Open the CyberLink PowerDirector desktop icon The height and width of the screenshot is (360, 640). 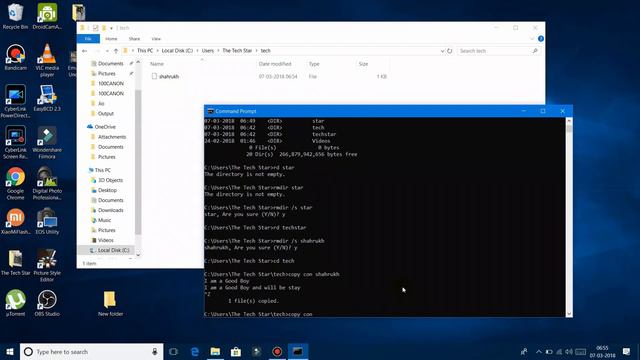tap(15, 101)
